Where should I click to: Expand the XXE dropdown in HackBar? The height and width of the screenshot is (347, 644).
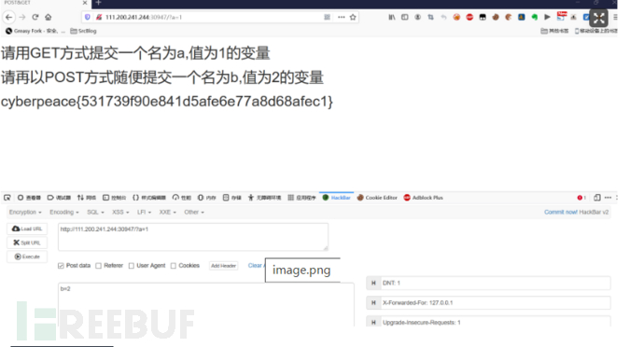click(x=168, y=212)
